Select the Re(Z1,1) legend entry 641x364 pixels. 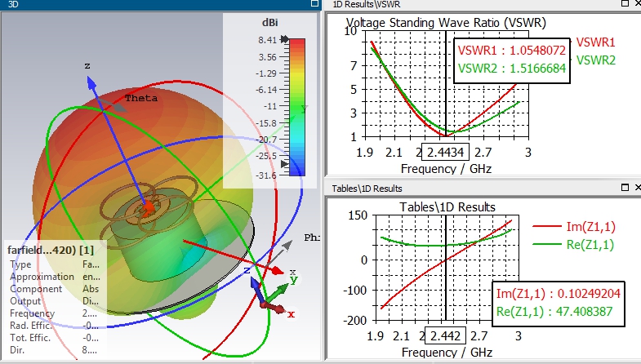(573, 244)
